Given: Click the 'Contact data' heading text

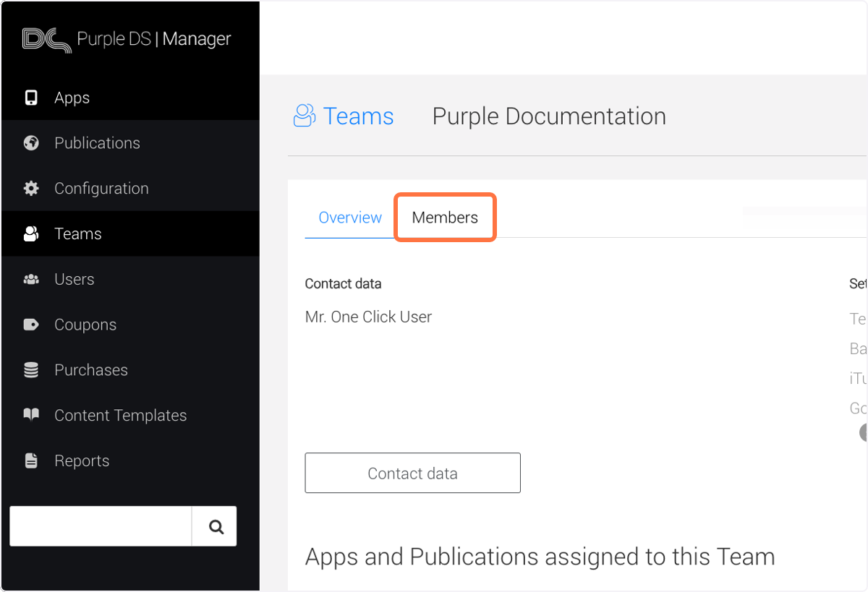Looking at the screenshot, I should [343, 284].
